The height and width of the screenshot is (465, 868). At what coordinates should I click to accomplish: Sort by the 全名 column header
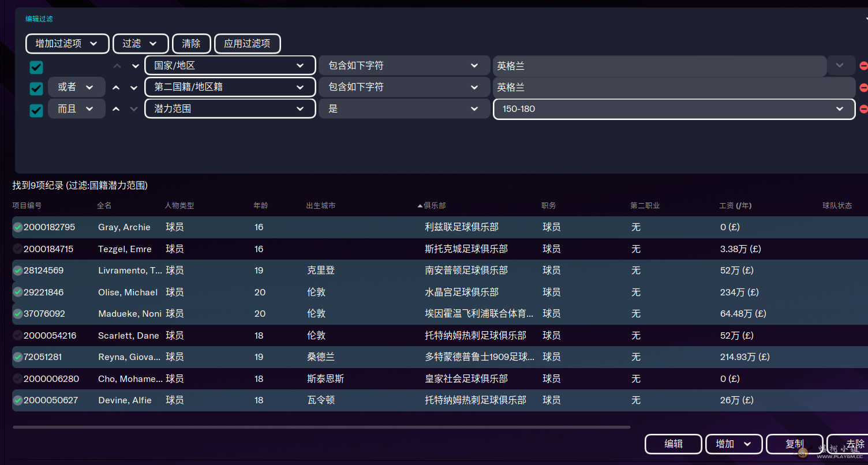tap(104, 206)
